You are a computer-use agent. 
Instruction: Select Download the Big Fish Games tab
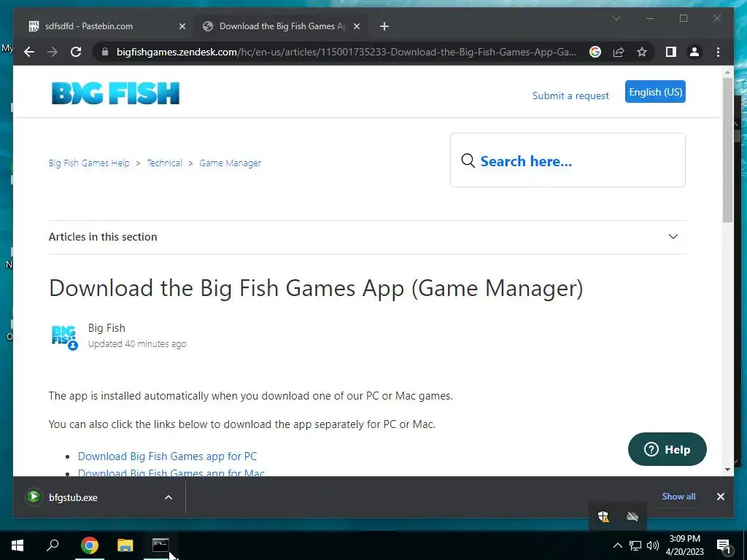(280, 26)
